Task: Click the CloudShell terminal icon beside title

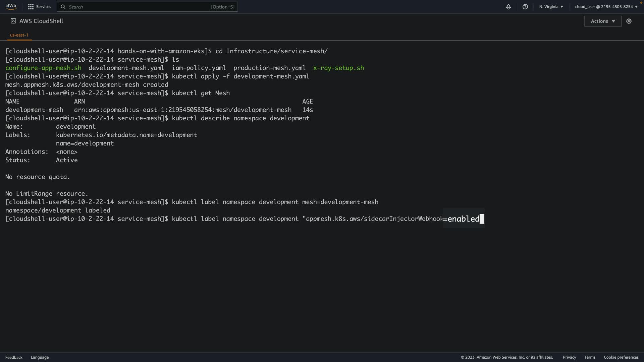Action: click(13, 21)
